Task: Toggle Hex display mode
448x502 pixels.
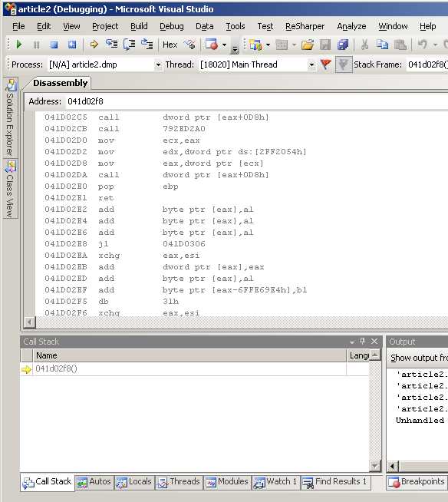Action: pos(170,45)
